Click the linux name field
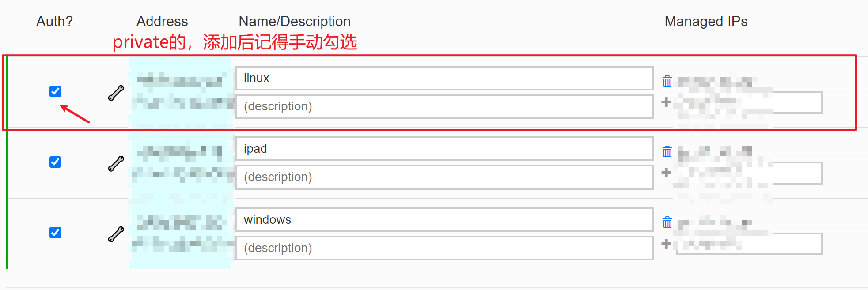 point(444,78)
